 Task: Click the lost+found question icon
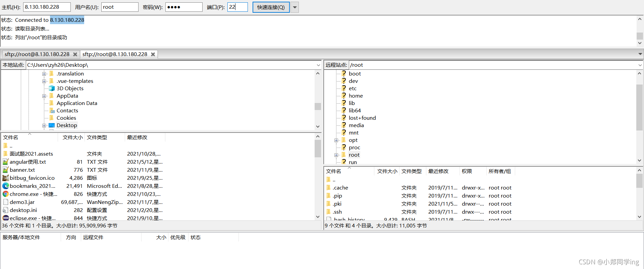[x=344, y=118]
